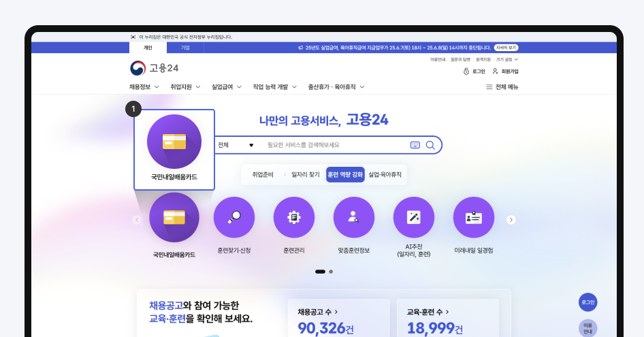
Task: Click the banner notice text about 실업급여 지급업무 중단
Action: click(398, 48)
